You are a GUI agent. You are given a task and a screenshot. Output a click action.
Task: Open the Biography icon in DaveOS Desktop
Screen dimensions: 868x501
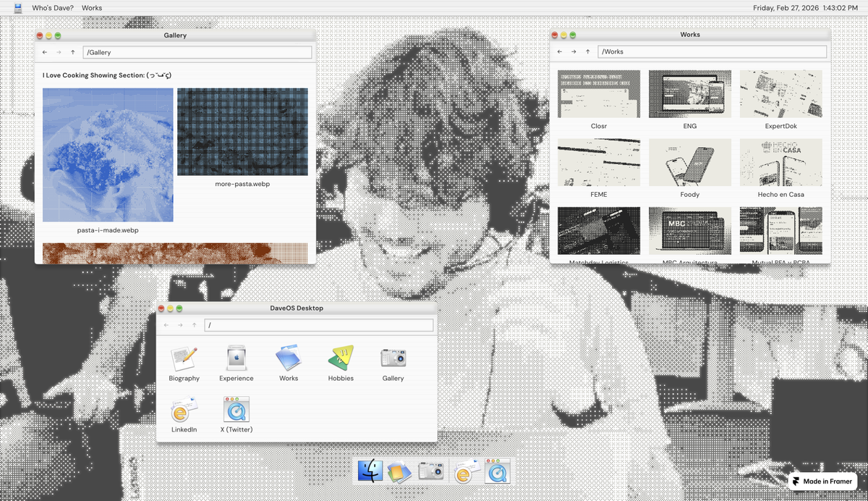184,358
